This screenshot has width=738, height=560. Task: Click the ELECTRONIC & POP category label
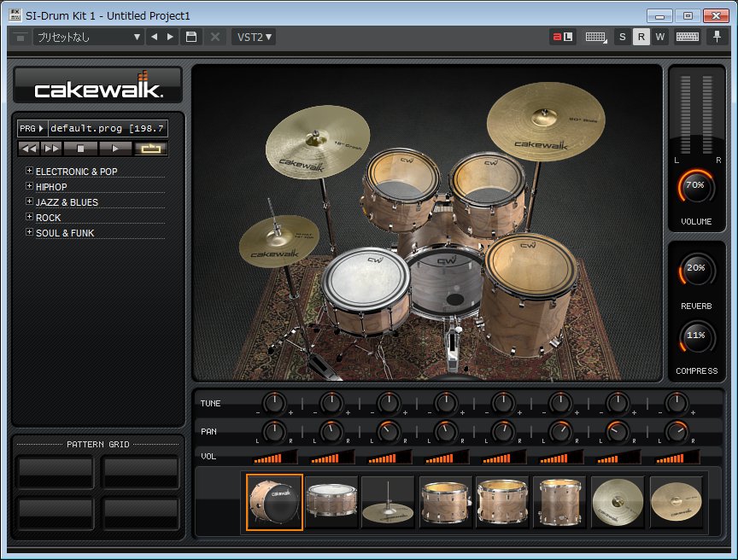(x=77, y=172)
